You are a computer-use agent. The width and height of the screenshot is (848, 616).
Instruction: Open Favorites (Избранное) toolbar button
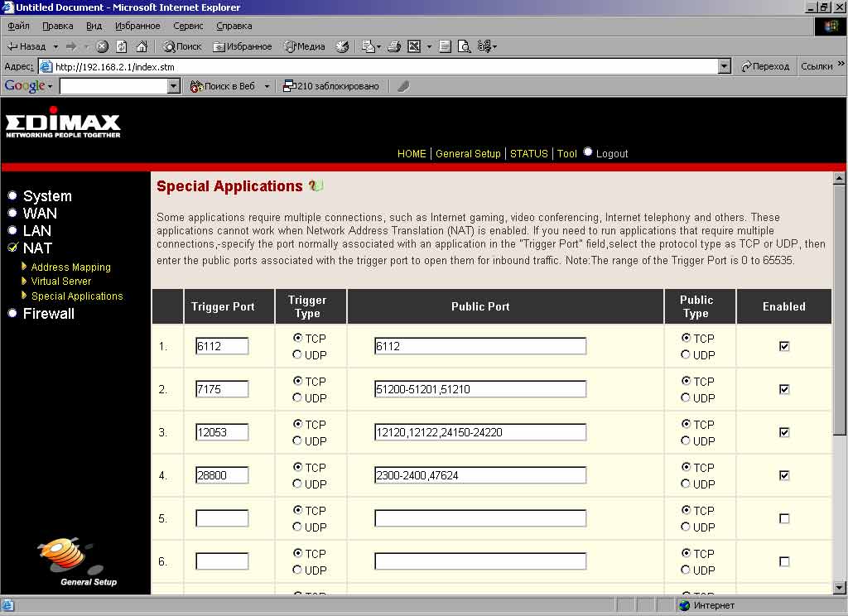[243, 46]
